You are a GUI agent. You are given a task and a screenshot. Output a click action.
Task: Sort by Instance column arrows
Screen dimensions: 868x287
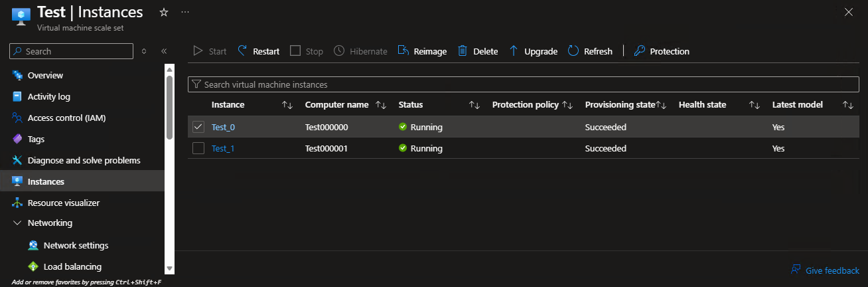point(287,105)
